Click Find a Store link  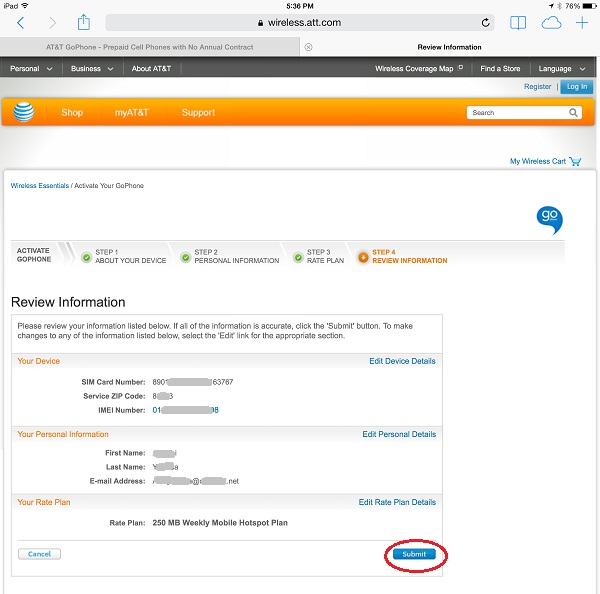(500, 69)
